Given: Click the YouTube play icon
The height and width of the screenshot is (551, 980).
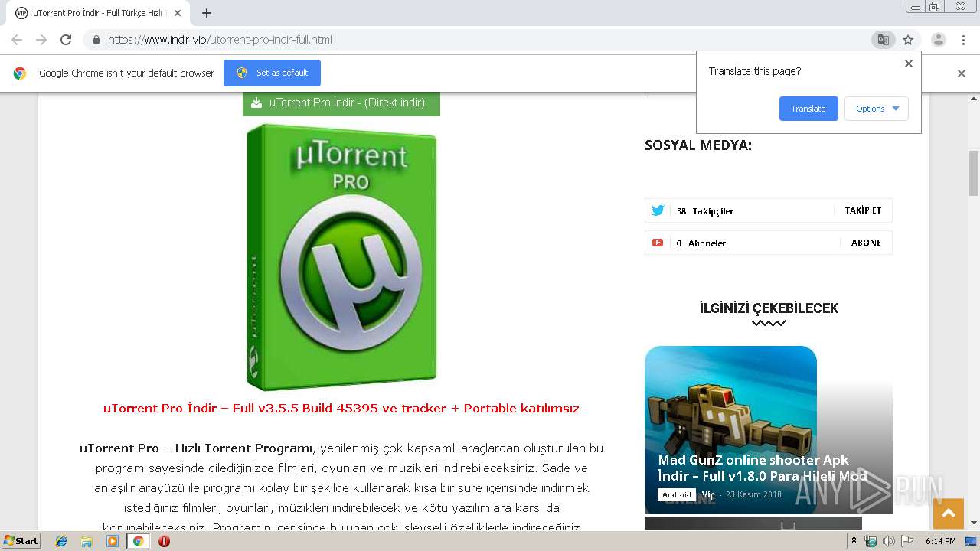Looking at the screenshot, I should (x=658, y=243).
